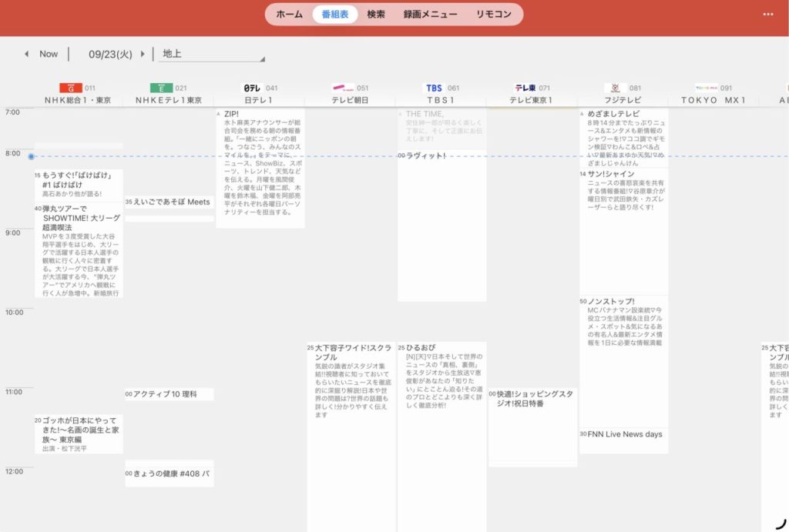This screenshot has width=789, height=532.
Task: Select テレ東 channel logo
Action: (x=525, y=88)
